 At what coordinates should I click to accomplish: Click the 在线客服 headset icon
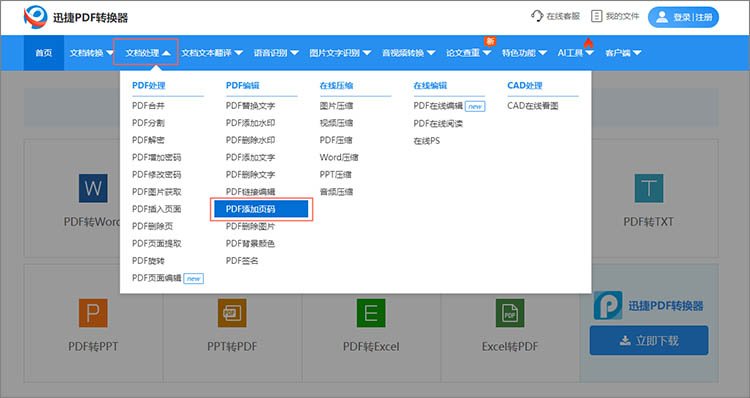537,16
